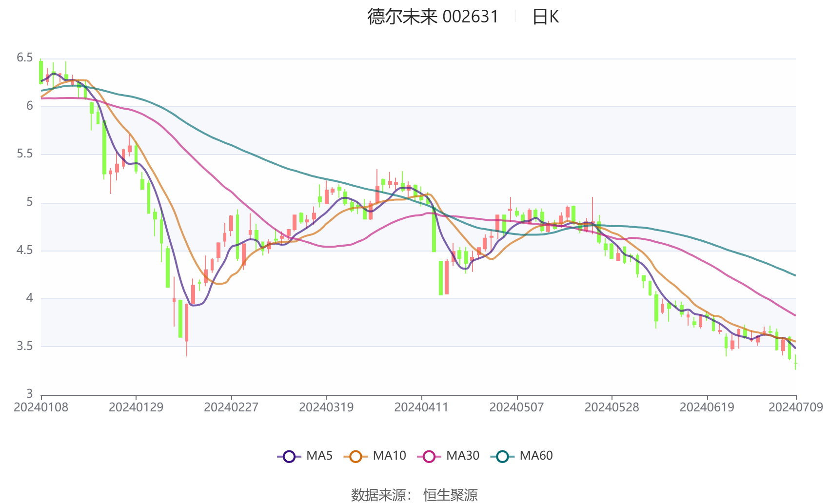Click the 3.5 price axis label

click(x=25, y=346)
